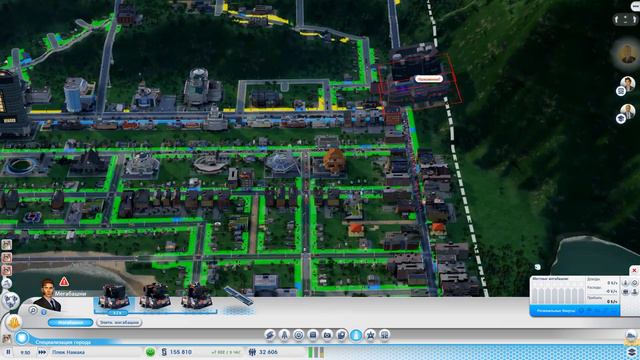Open the top left-edge portrait notification

tap(7, 245)
